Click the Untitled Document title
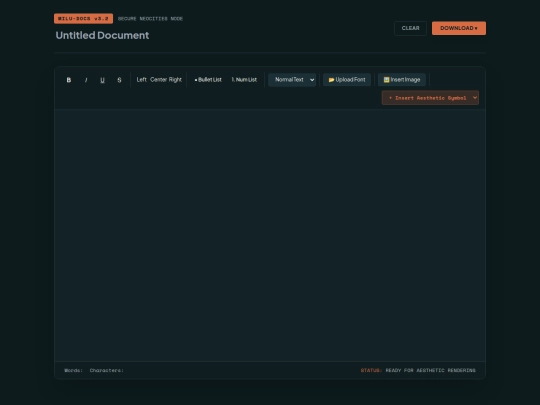 click(102, 35)
